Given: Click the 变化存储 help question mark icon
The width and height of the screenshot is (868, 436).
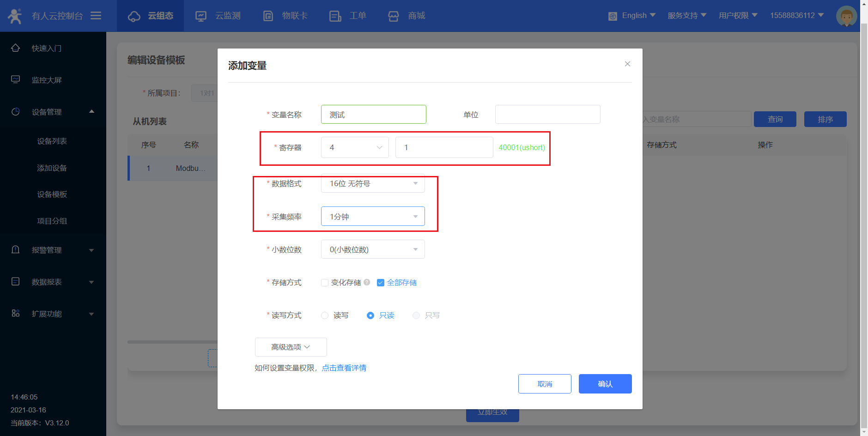Looking at the screenshot, I should click(x=367, y=282).
